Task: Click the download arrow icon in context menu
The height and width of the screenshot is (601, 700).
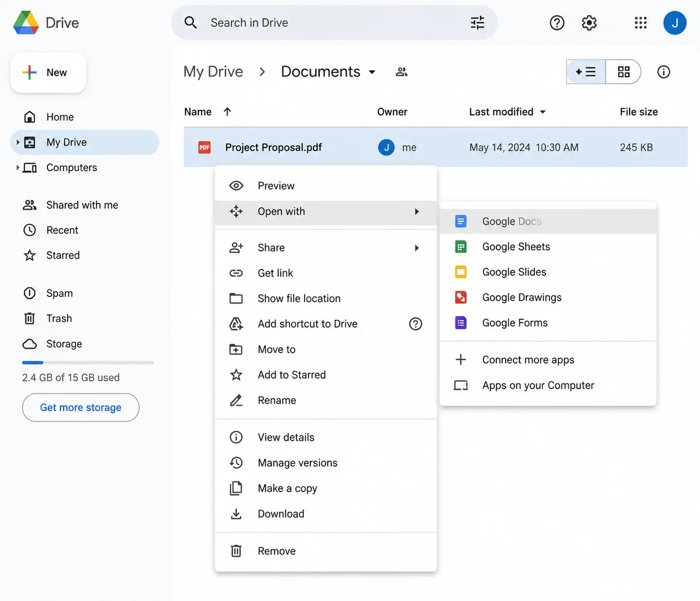Action: point(236,514)
